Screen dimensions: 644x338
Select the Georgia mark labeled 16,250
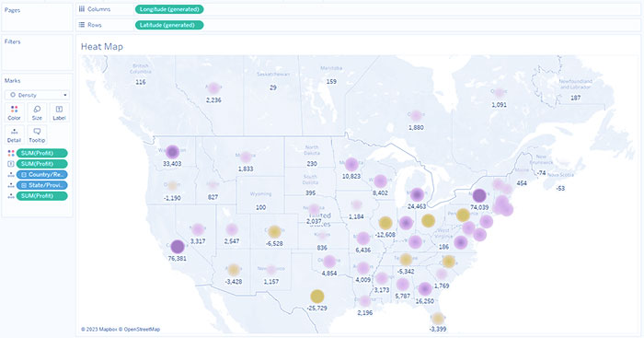pos(425,289)
